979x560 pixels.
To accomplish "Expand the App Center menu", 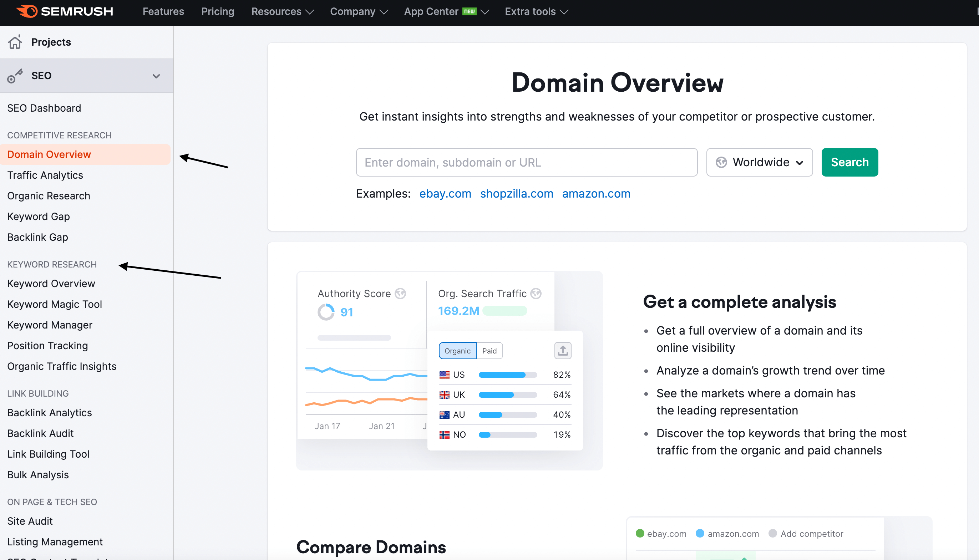I will 446,11.
